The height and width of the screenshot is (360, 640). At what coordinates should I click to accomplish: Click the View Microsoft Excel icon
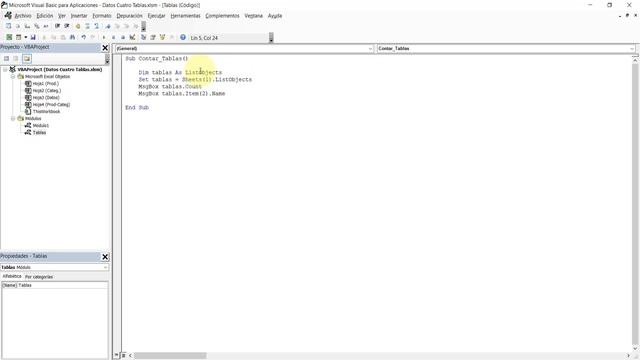coord(9,37)
